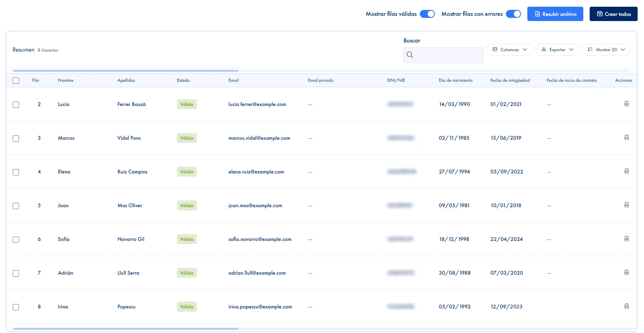Delete the Joan Mas Oliver row
The image size is (644, 333).
pos(627,205)
